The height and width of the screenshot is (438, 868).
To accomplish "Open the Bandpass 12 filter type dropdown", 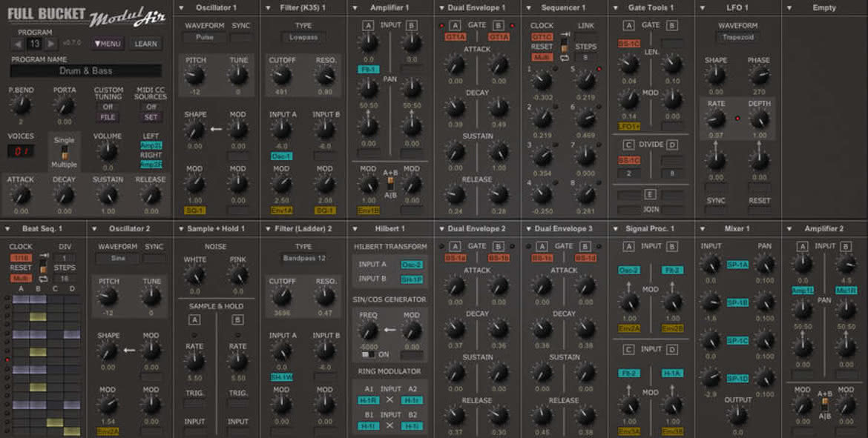I will 303,258.
